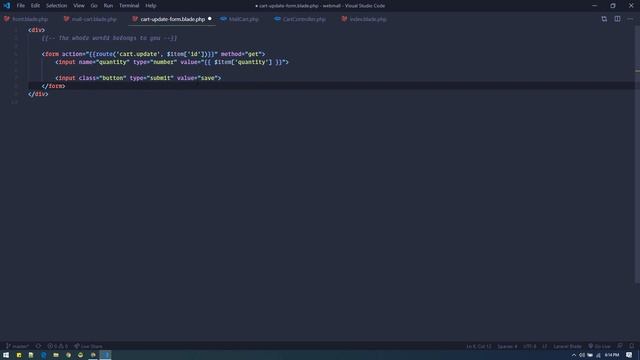Click the Split Editor icon

tap(617, 19)
